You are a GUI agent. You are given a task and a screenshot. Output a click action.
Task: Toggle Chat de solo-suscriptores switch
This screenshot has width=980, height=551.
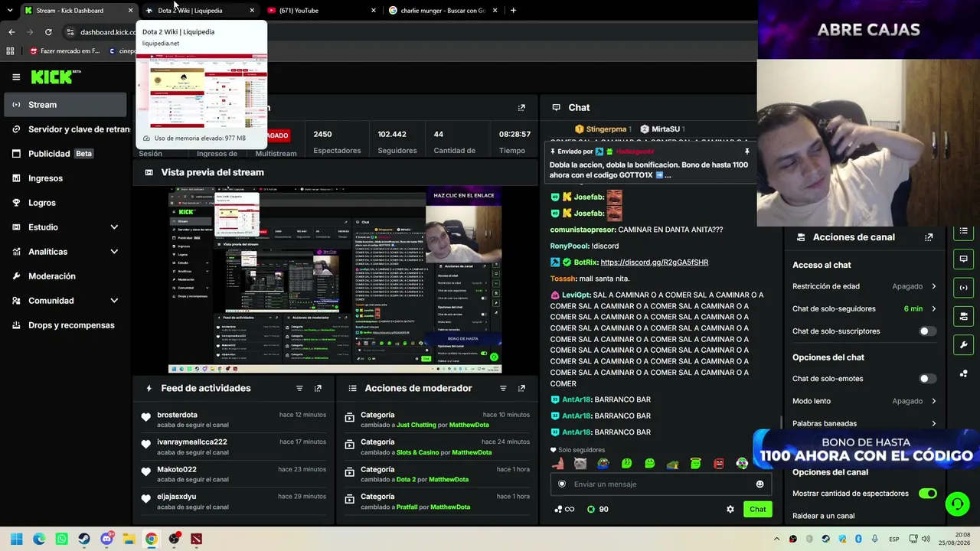(927, 331)
